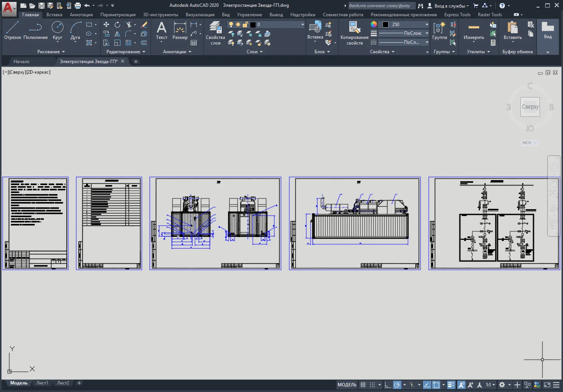
Task: Open a new drawing tab with plus
Action: coord(136,61)
